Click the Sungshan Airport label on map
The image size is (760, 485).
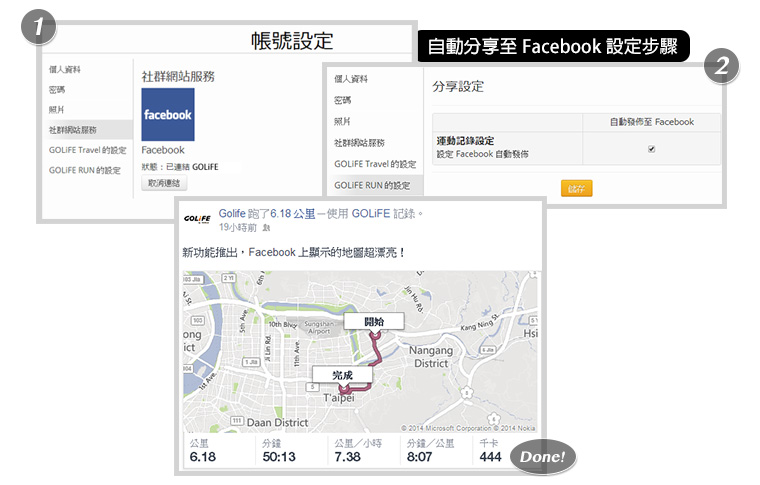tap(319, 328)
